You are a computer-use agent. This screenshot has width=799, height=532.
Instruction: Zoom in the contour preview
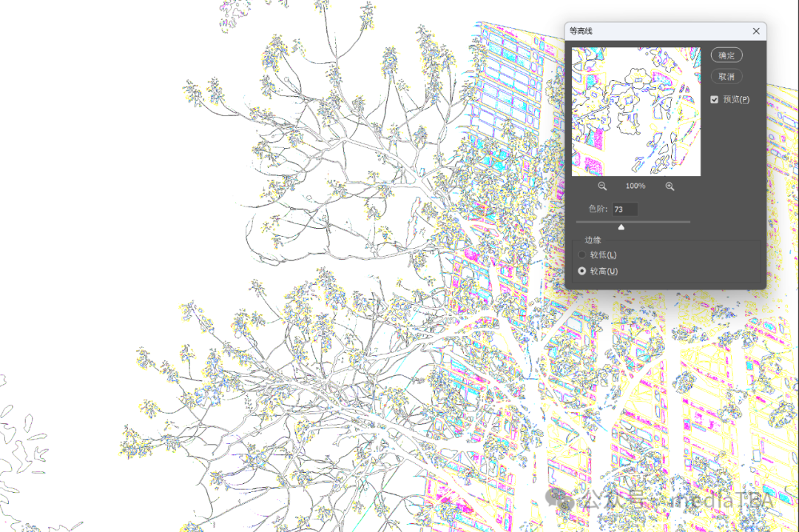point(670,186)
